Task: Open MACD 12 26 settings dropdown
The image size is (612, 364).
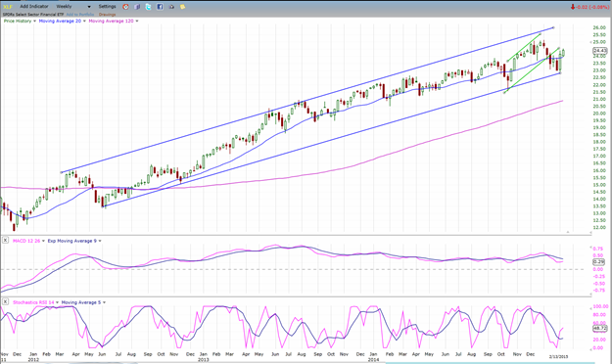Action: [43, 241]
